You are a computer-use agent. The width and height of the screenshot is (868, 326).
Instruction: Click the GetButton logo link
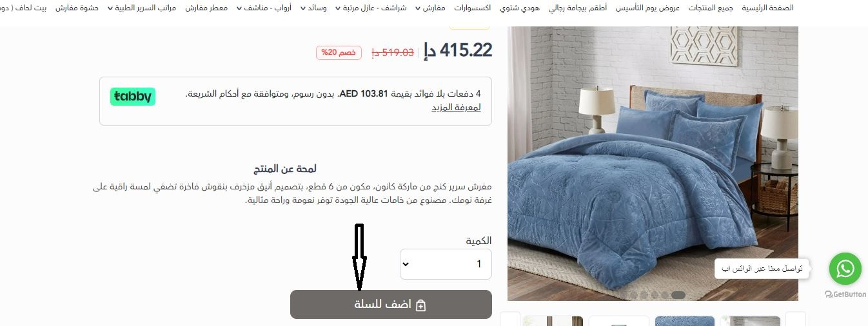pos(845,294)
